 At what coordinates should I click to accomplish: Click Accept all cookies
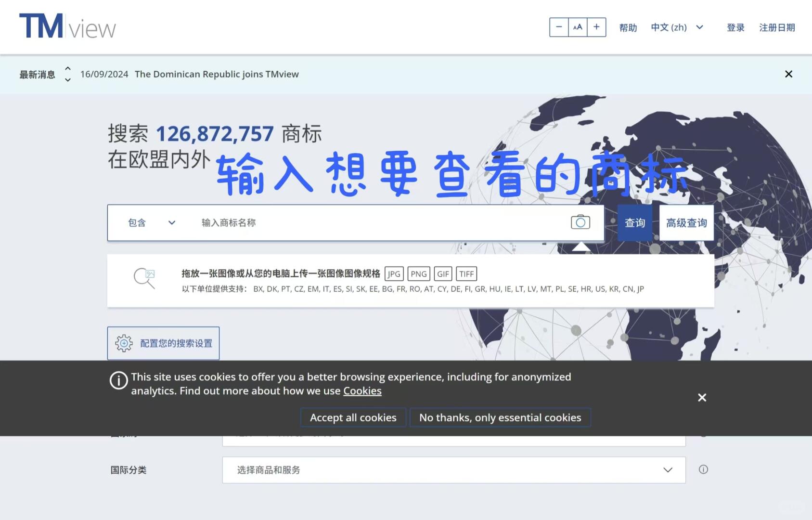pyautogui.click(x=353, y=417)
